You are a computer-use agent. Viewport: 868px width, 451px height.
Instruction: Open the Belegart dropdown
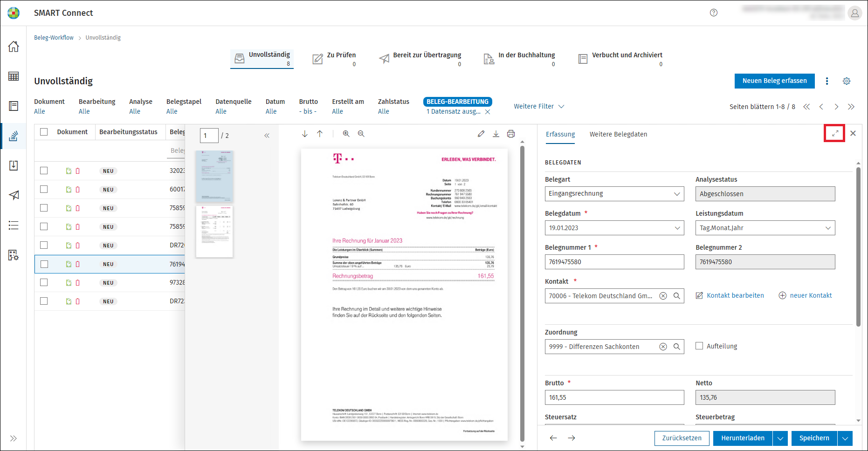(x=614, y=194)
